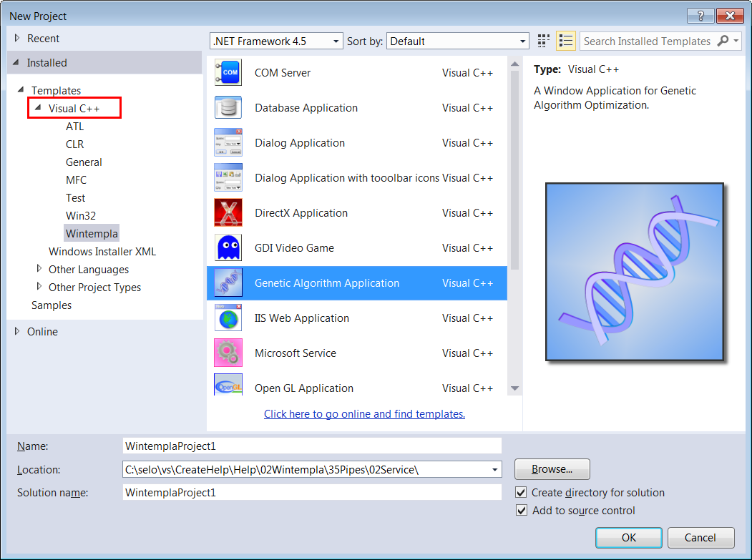
Task: Open the search options dropdown arrow
Action: [736, 41]
